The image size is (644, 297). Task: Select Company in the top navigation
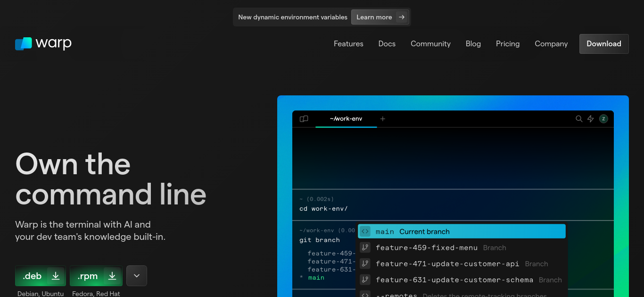click(x=551, y=44)
